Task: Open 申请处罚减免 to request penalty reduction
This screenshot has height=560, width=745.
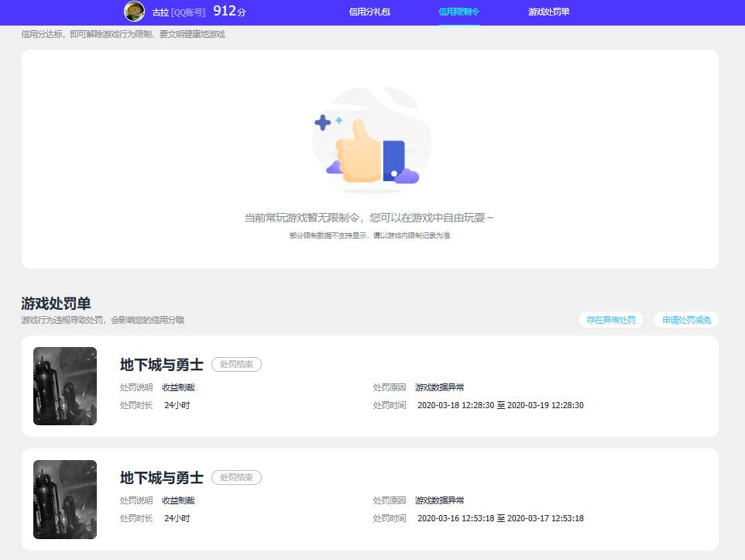Action: (686, 319)
